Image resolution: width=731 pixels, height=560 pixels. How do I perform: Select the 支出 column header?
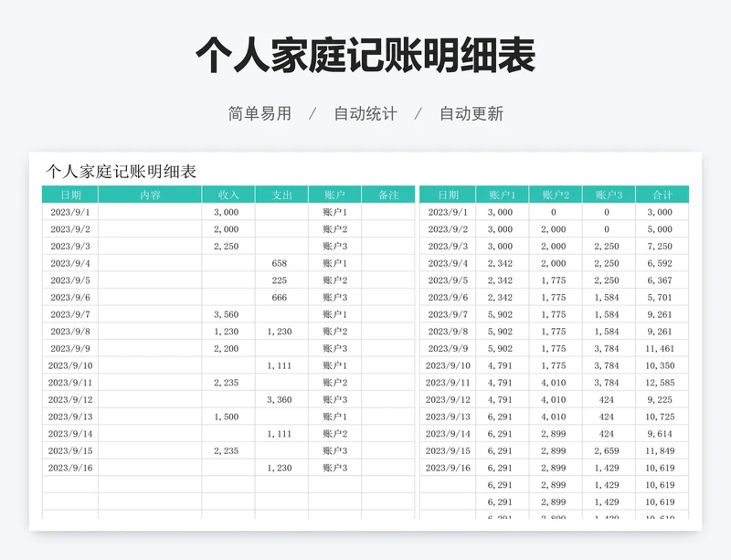281,195
